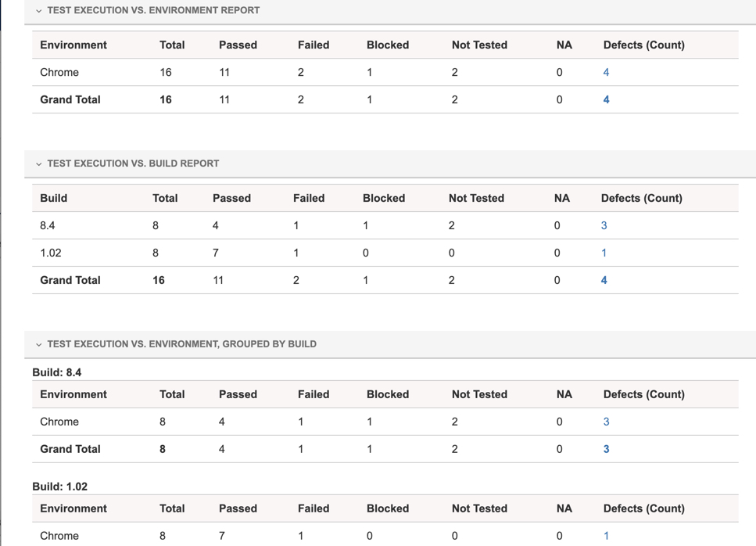Viewport: 756px width, 546px height.
Task: Open defects count for build 1.02 row
Action: click(604, 253)
